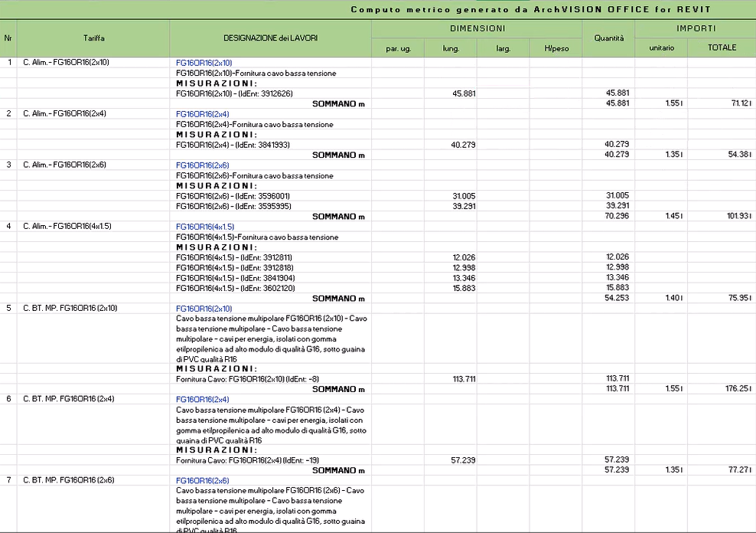
Task: Click the total amount 54.38
Action: click(x=740, y=155)
